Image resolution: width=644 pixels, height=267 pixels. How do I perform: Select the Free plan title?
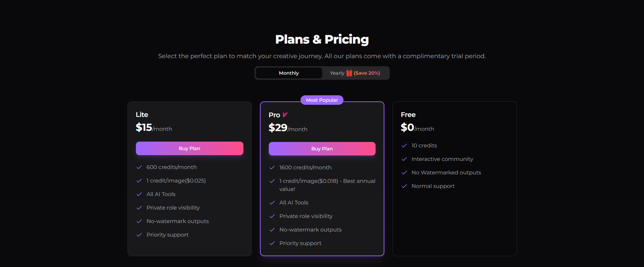click(x=408, y=115)
